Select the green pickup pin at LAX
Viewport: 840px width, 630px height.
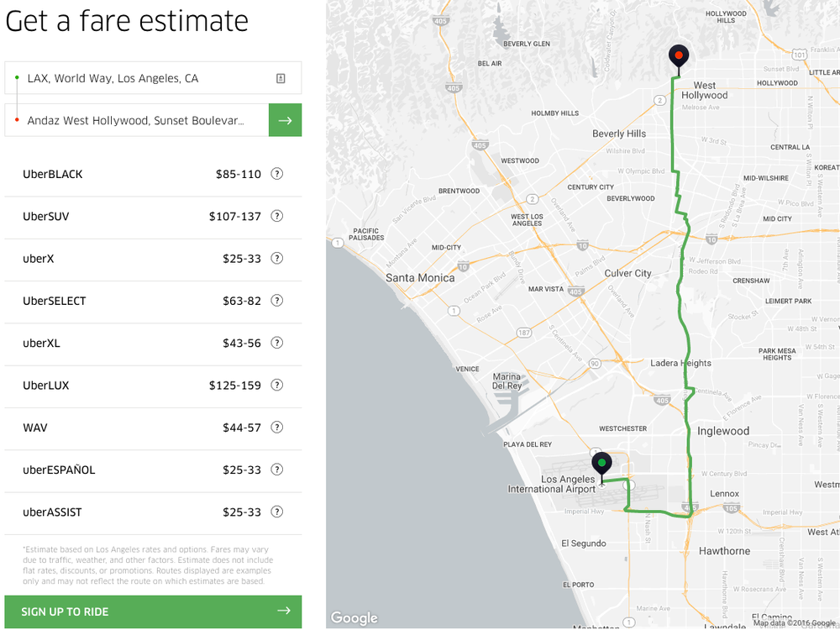pos(601,463)
